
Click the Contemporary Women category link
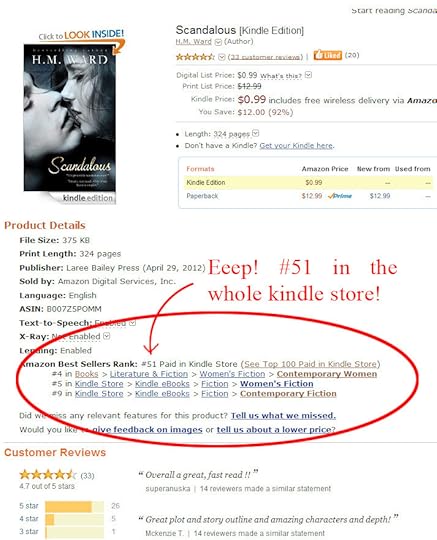coord(327,374)
